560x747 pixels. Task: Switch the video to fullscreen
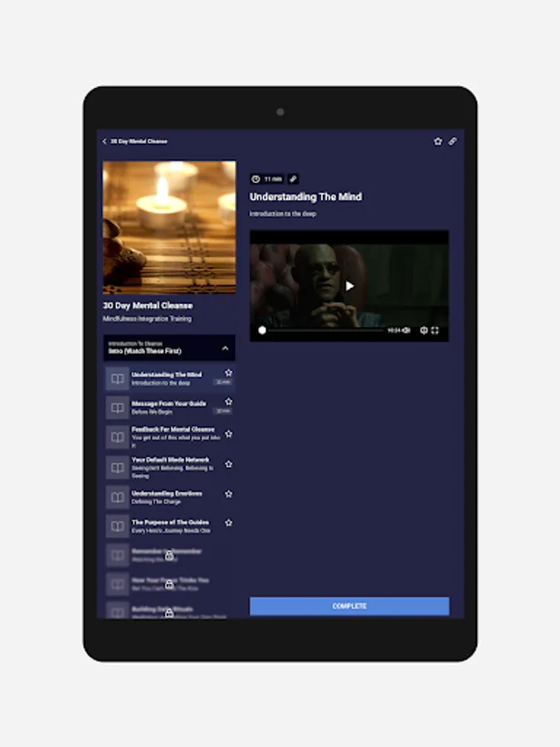click(x=435, y=330)
